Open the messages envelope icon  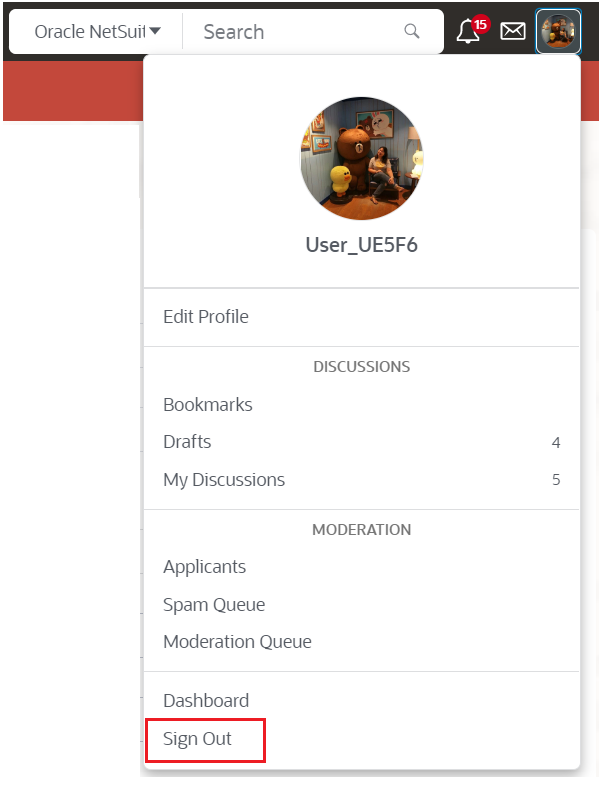(x=513, y=31)
